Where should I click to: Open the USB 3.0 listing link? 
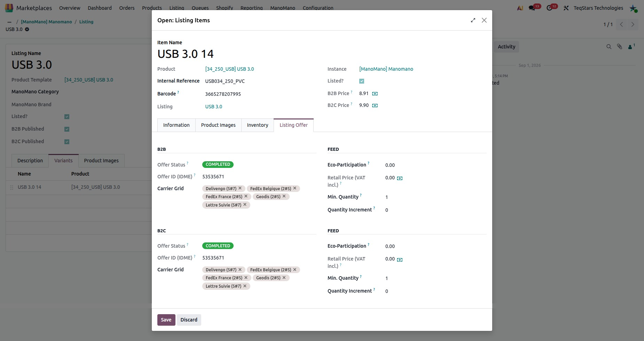pos(213,107)
